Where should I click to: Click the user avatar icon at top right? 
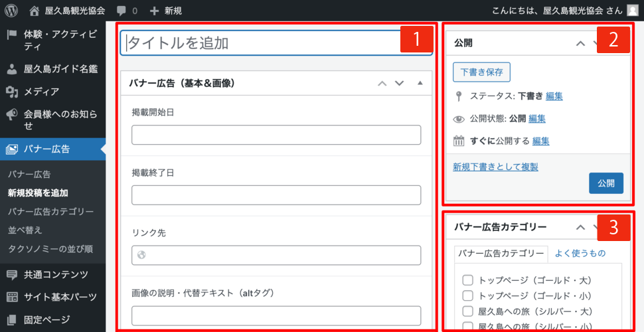632,11
